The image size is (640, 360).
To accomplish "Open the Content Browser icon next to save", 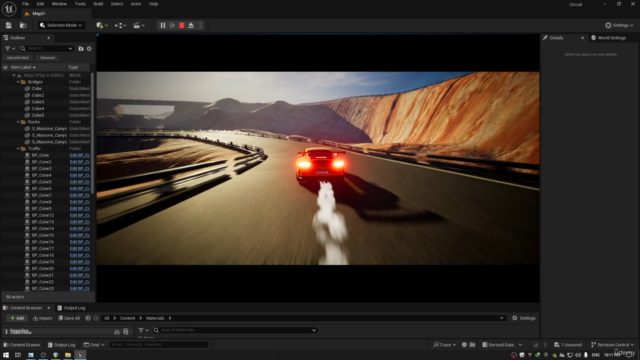I will [23, 25].
